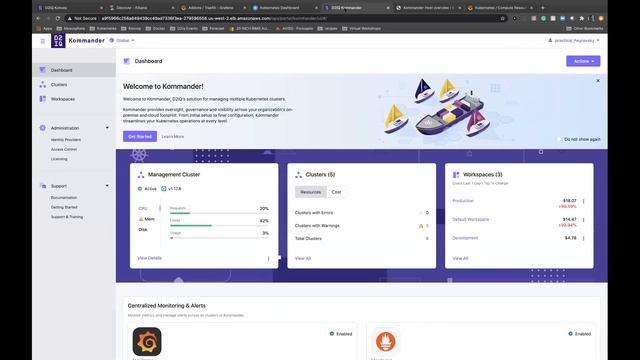This screenshot has height=360, width=640.
Task: Click the Grafana logo tile
Action: 147,342
